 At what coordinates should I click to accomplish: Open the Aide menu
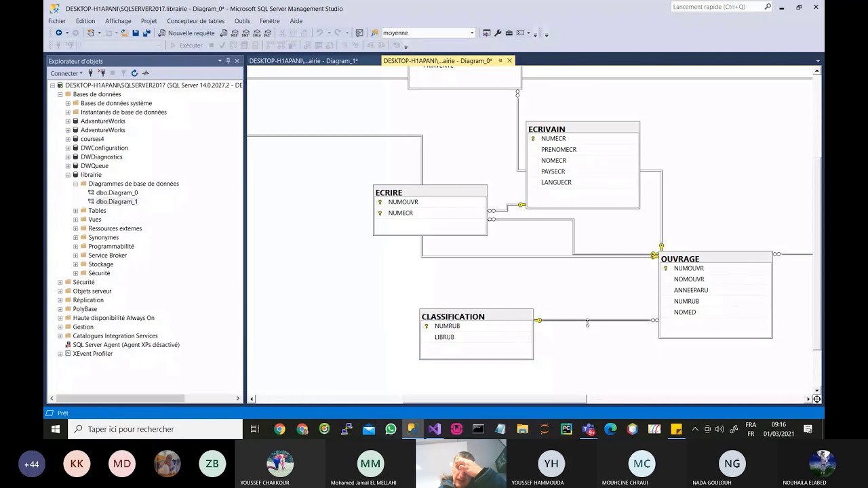click(x=296, y=21)
